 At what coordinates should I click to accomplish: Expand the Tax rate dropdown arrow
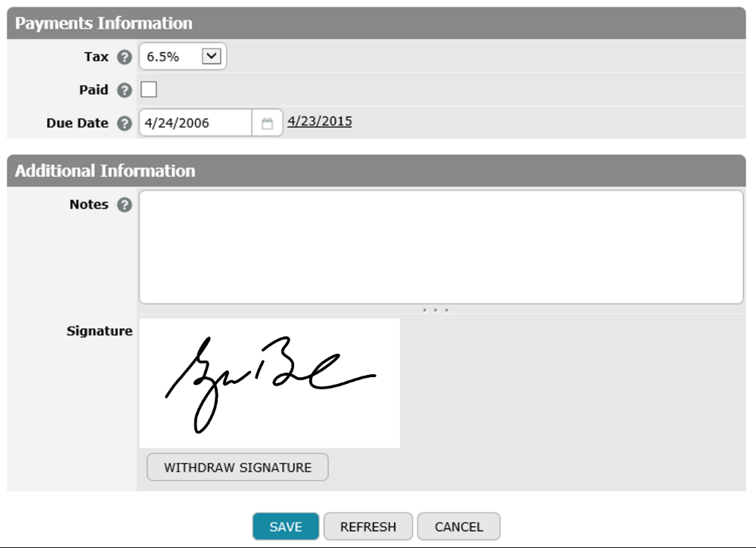211,56
